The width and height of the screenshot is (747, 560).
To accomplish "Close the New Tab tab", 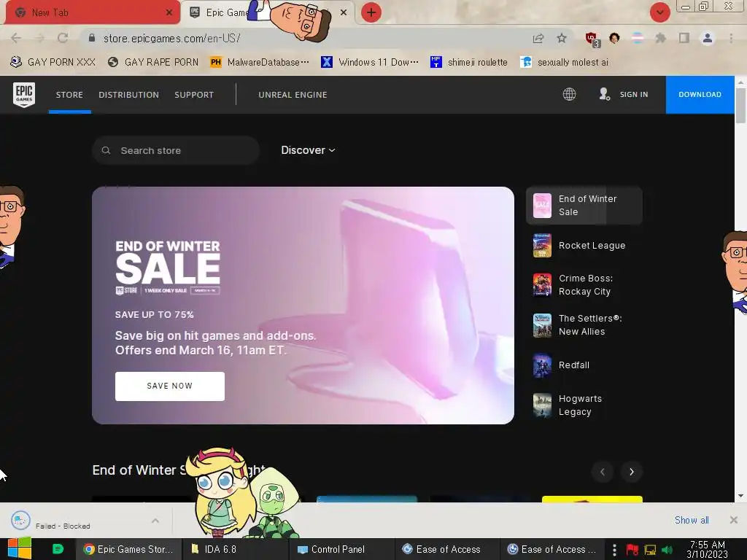I will click(169, 12).
